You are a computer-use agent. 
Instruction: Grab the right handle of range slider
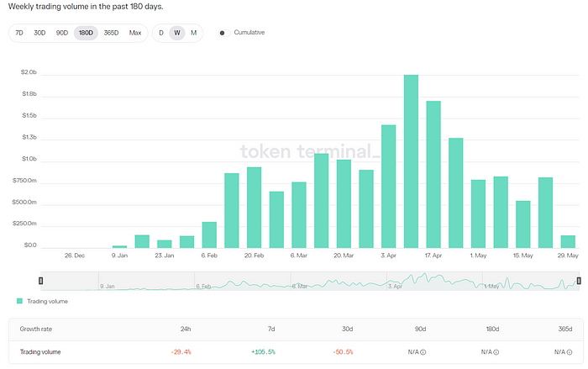[x=578, y=281]
